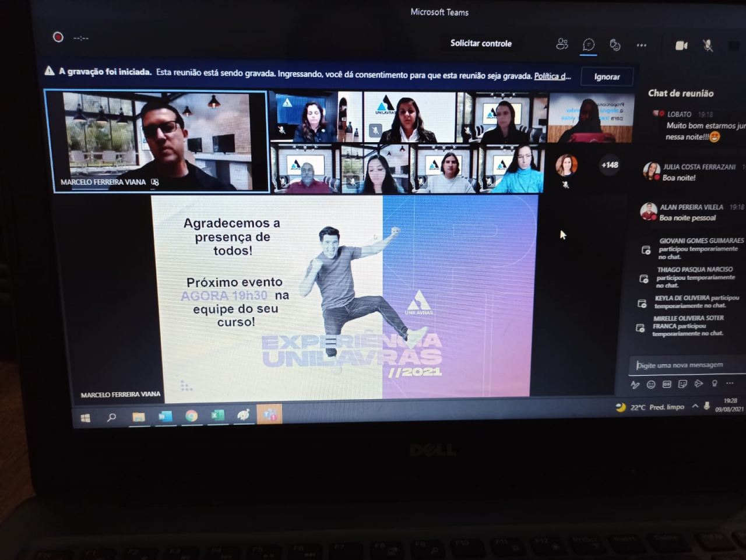Open the emoji picker in chat
The width and height of the screenshot is (746, 560).
(651, 384)
